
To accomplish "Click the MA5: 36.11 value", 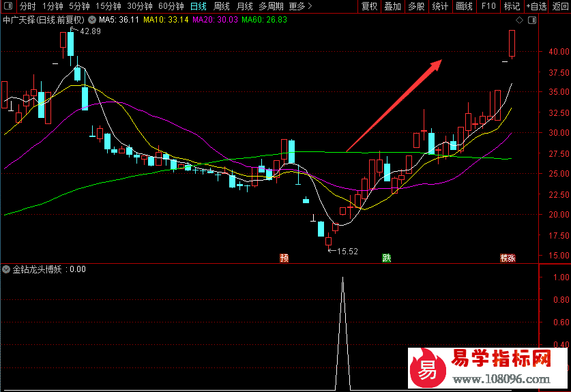I will [119, 20].
